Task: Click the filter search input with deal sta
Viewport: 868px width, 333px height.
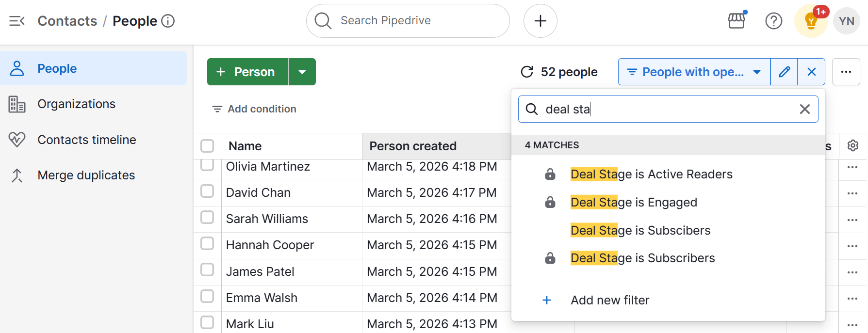Action: click(x=668, y=109)
